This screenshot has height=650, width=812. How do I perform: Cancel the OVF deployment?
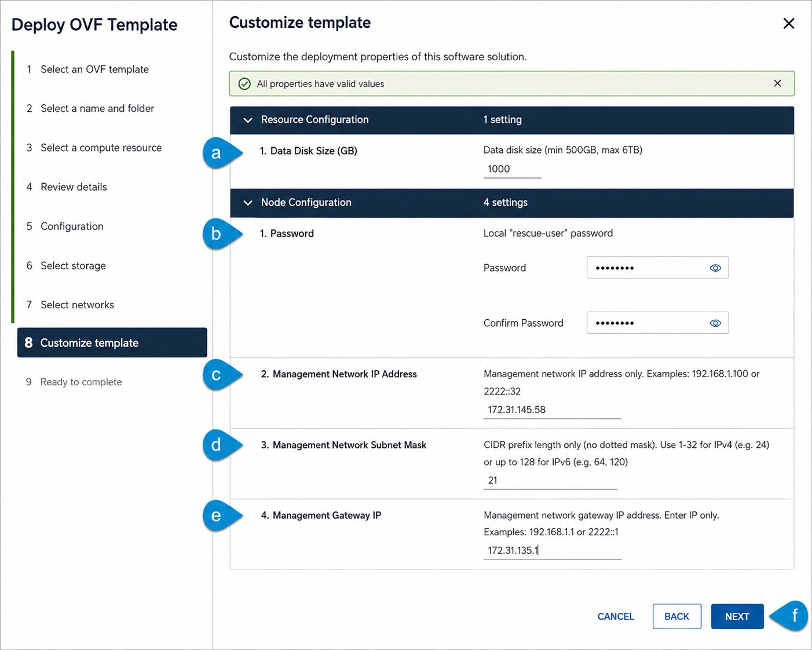point(616,616)
